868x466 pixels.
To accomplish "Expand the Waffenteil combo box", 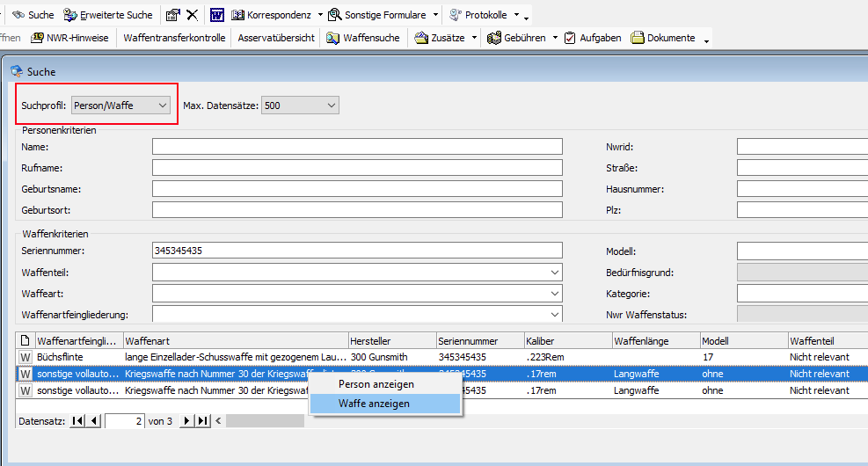I will point(555,273).
